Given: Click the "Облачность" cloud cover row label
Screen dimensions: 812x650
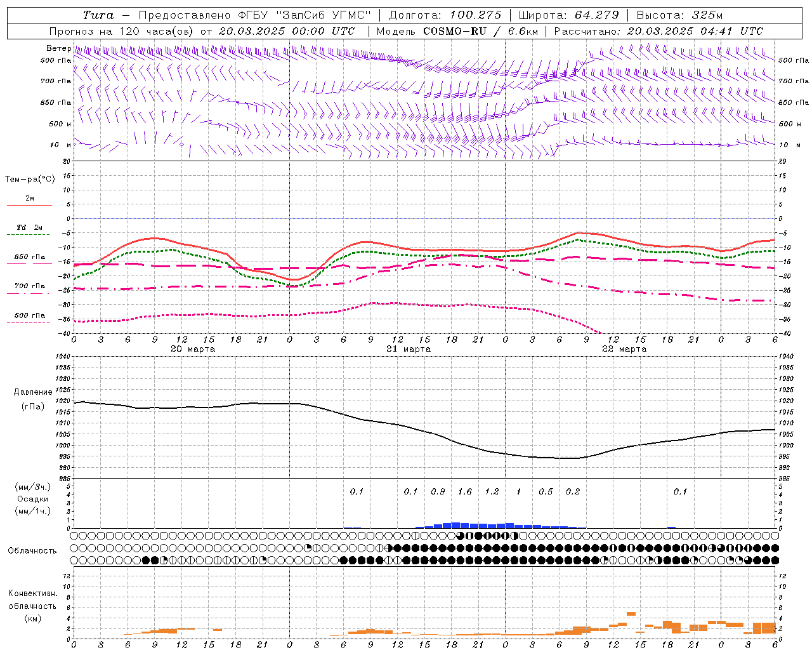Looking at the screenshot, I should pyautogui.click(x=32, y=550).
